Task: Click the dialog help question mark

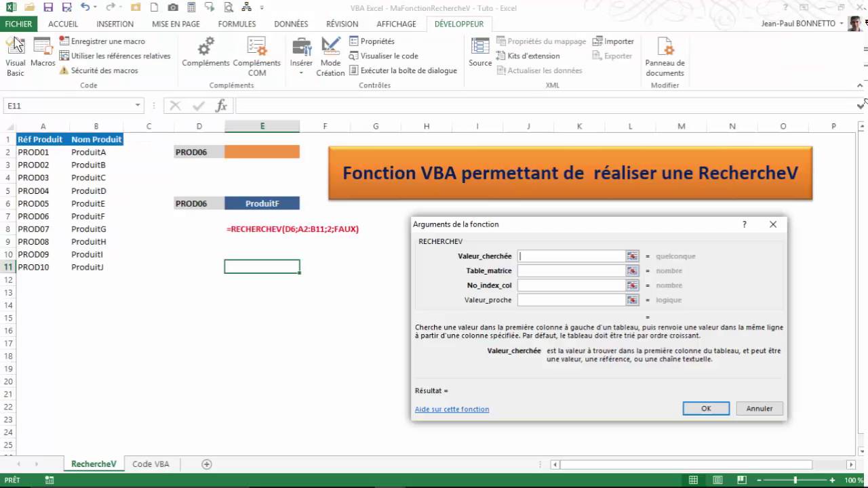Action: coord(745,224)
